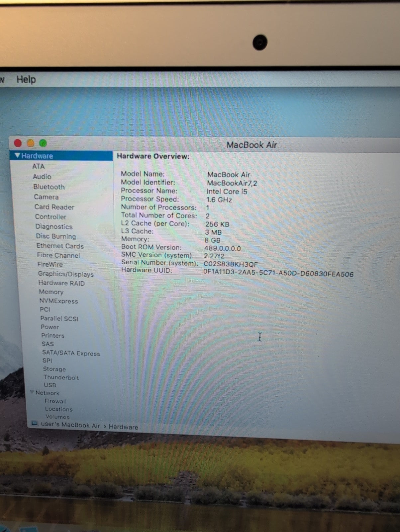The height and width of the screenshot is (532, 400).
Task: Click the computer icon in path bar
Action: coord(34,424)
